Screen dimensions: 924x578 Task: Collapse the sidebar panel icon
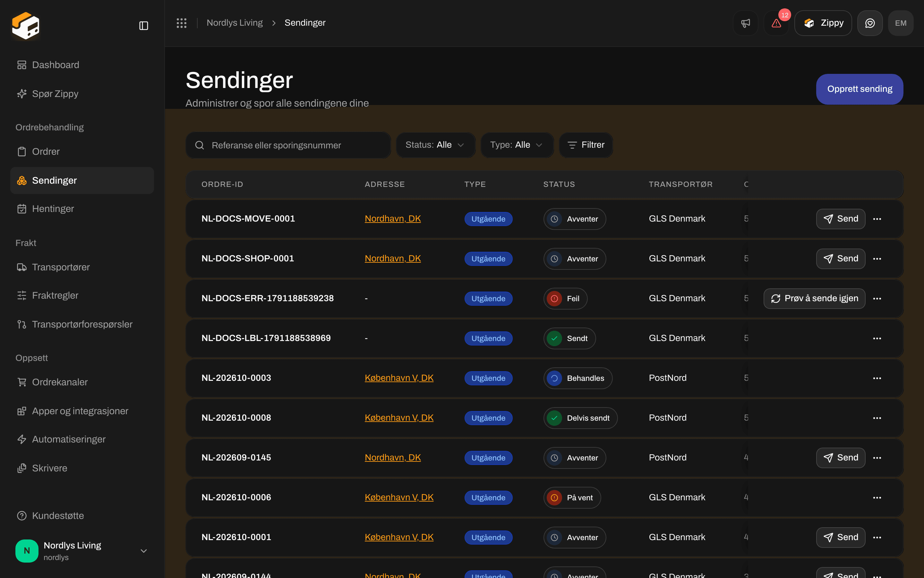pos(143,26)
